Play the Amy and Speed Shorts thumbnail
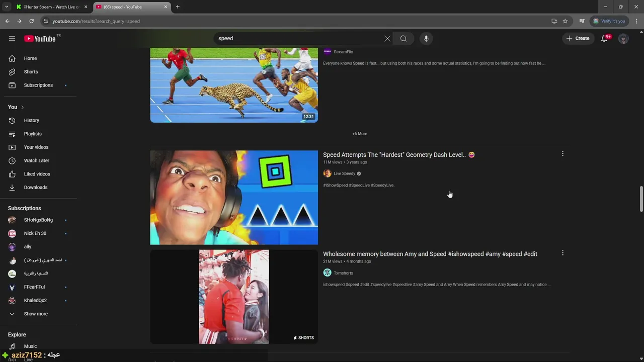 (234, 297)
